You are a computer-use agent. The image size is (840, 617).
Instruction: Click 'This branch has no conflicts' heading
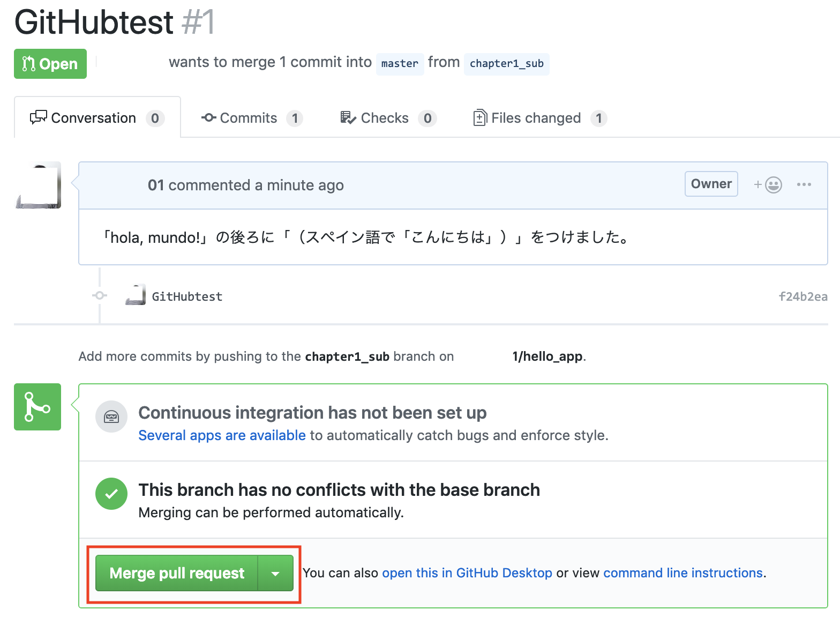[339, 490]
